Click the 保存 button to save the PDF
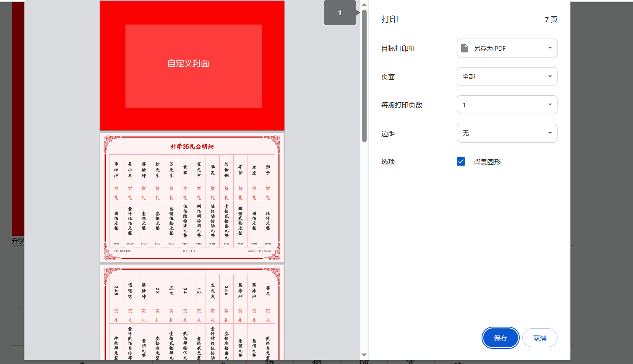Image resolution: width=633 pixels, height=364 pixels. pyautogui.click(x=500, y=338)
